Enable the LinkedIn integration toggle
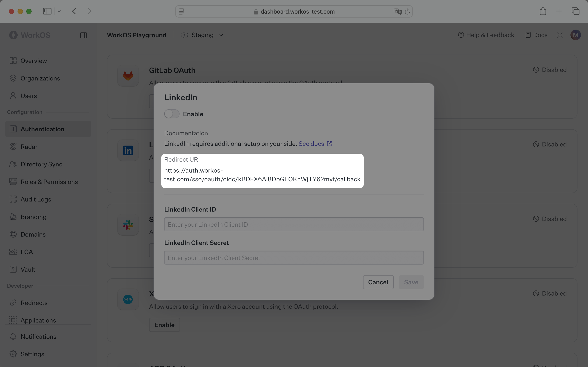The height and width of the screenshot is (367, 588). tap(172, 114)
